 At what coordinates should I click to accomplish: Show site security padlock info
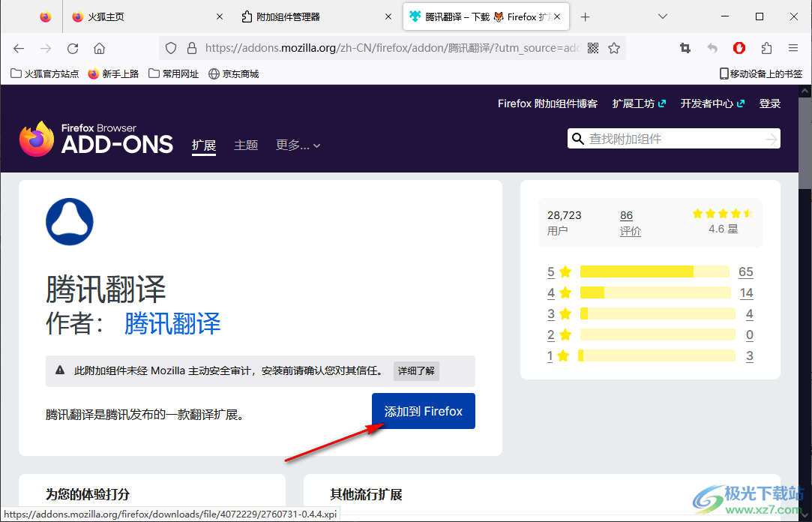[192, 48]
